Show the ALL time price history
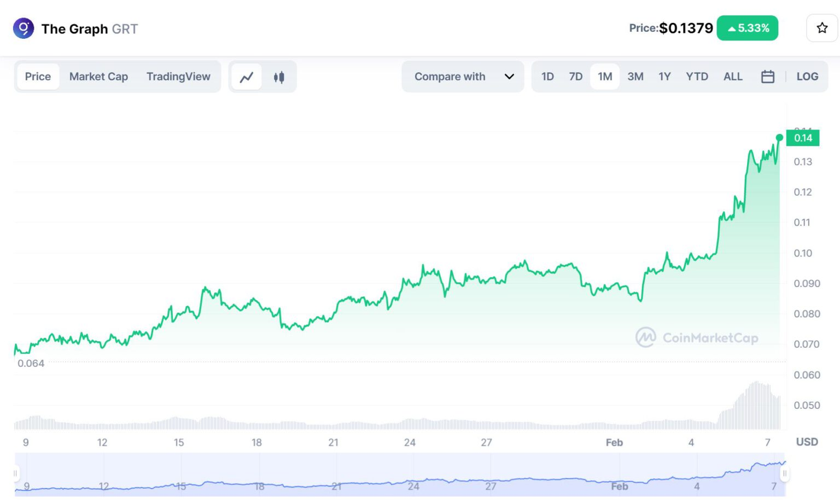The image size is (840, 504). (x=733, y=77)
